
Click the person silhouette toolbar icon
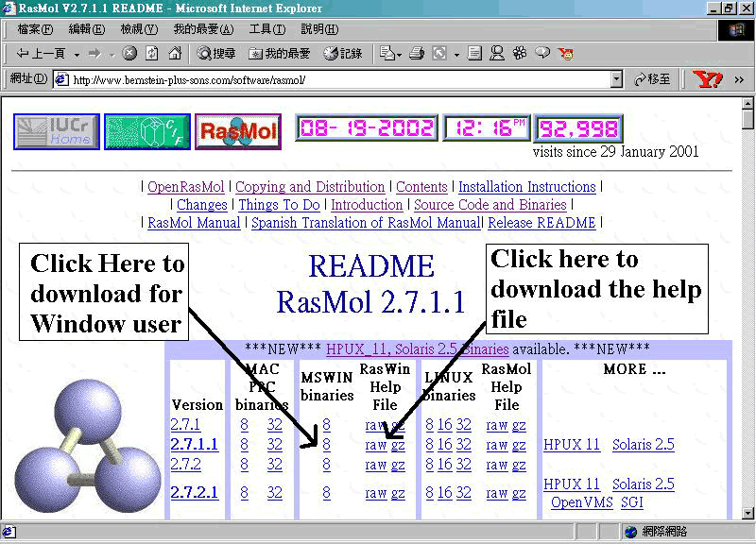(497, 53)
